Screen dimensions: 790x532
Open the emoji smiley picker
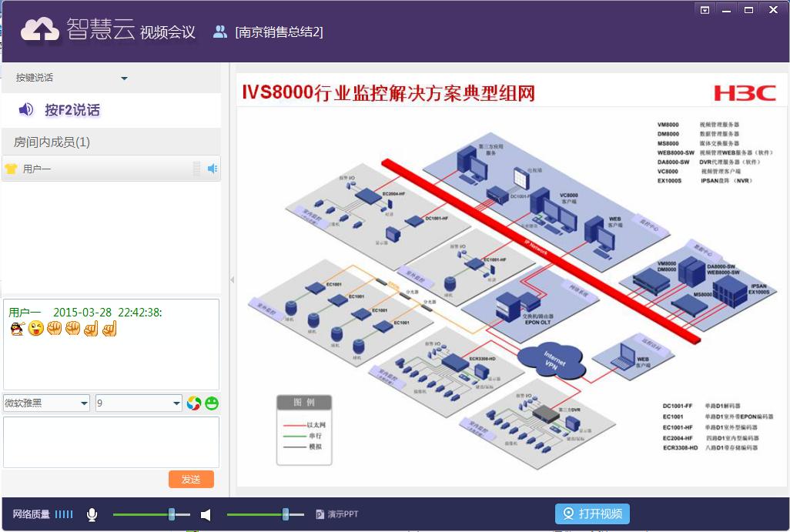(x=212, y=403)
